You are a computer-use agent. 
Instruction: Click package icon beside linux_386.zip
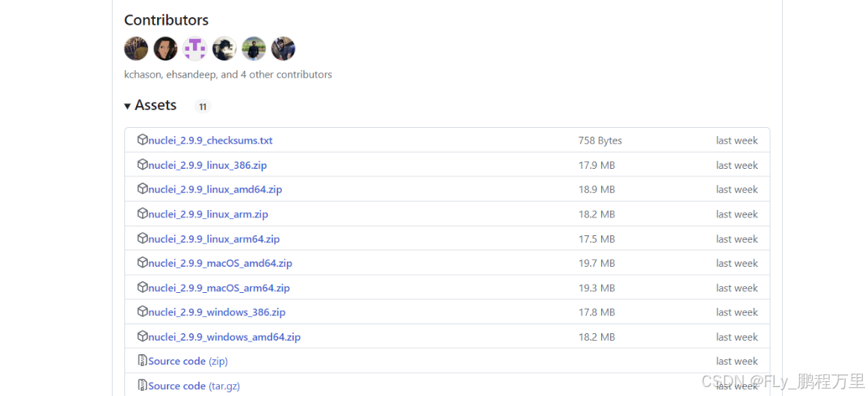[x=142, y=164]
